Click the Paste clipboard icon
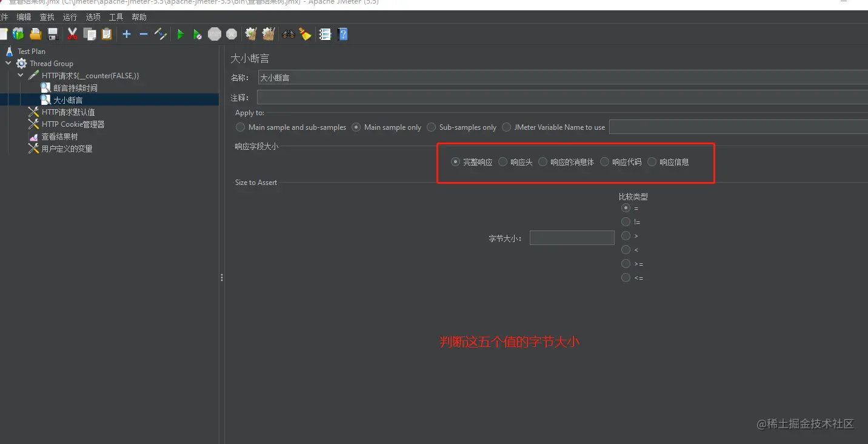The image size is (868, 444). tap(107, 34)
